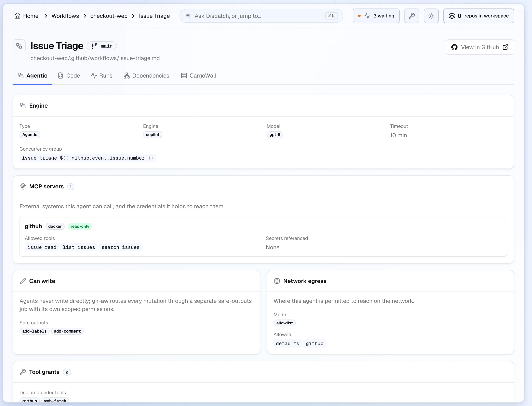
Task: Click the add-comment safe output chip
Action: click(x=67, y=331)
